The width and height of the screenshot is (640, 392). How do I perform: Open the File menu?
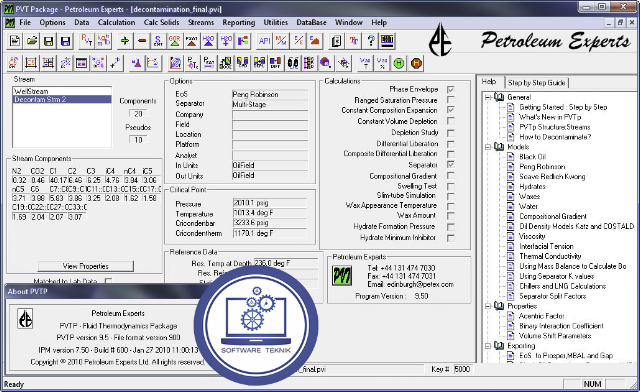[25, 22]
